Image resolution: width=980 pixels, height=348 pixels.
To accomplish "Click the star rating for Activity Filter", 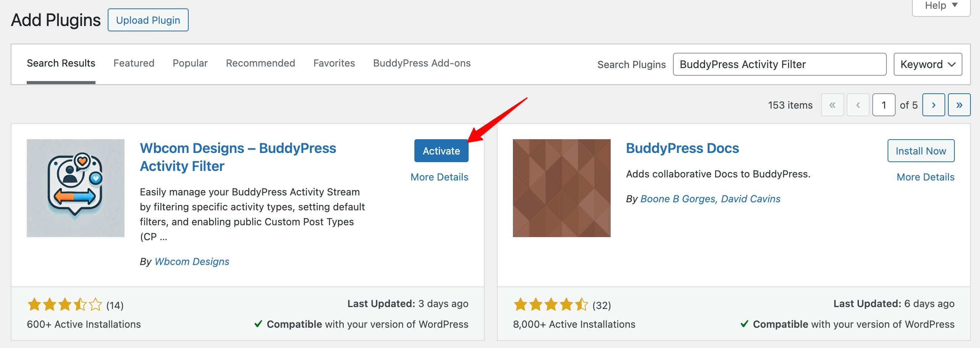I will (65, 305).
